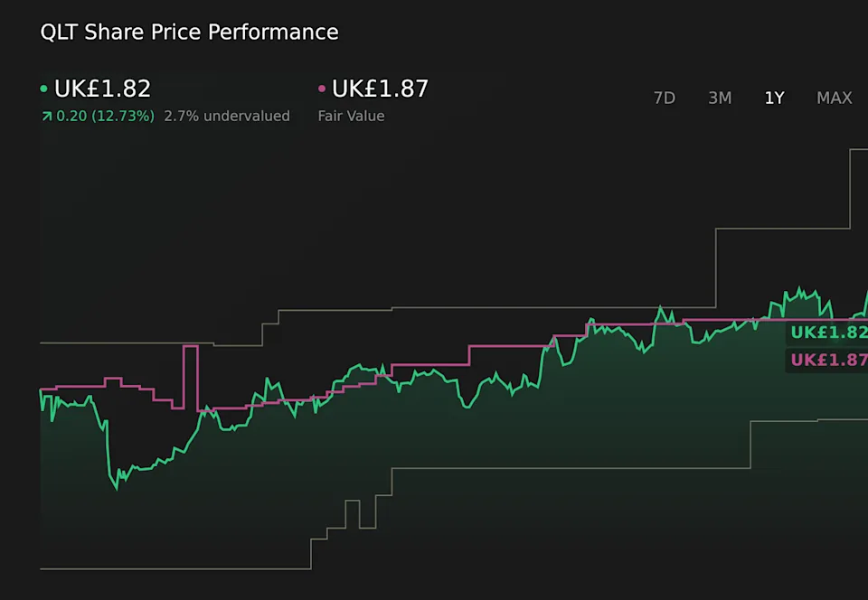
Task: Click the 0.20 (12.73%) change value
Action: [105, 116]
